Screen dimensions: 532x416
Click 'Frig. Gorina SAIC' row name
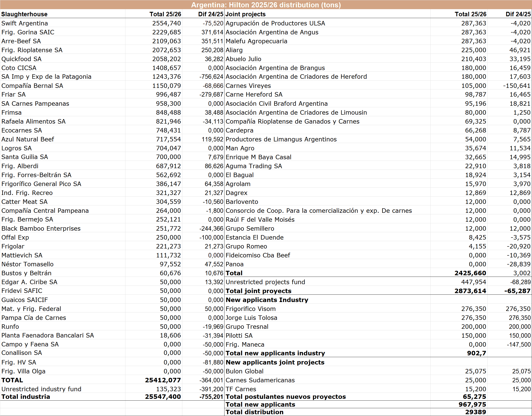point(28,32)
